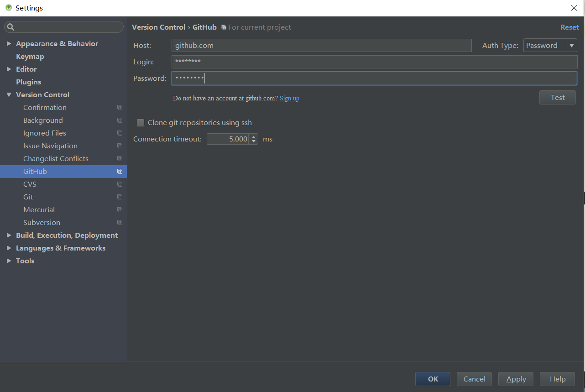Click the project-level icon beside CVS
This screenshot has height=392, width=585.
click(120, 184)
